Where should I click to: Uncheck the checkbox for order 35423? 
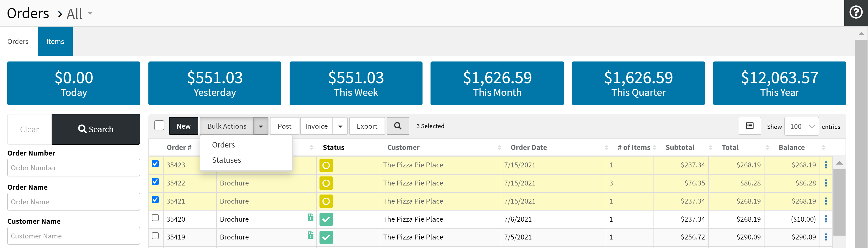155,164
